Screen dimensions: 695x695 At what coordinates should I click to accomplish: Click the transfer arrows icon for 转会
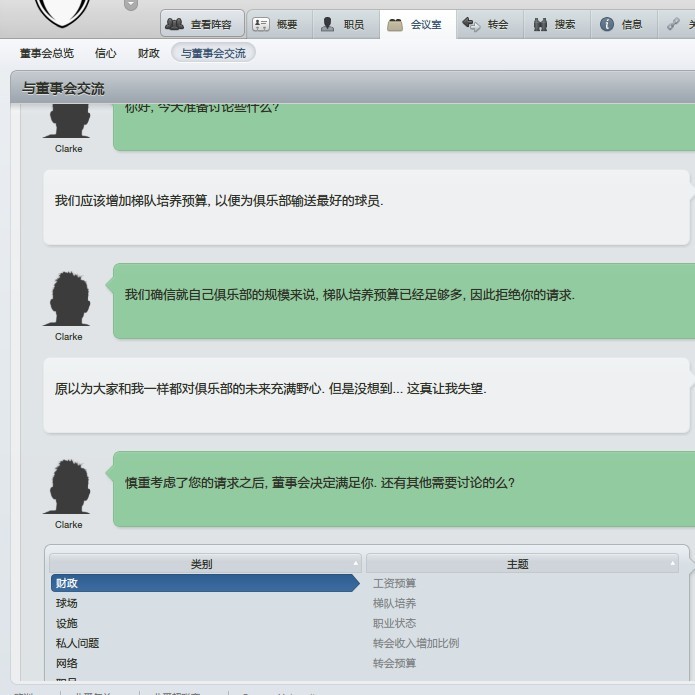[471, 24]
